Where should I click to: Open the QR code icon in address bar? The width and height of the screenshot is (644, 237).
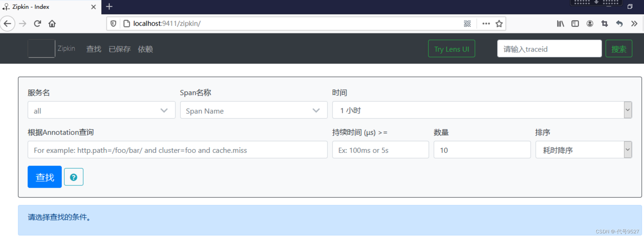pyautogui.click(x=467, y=24)
